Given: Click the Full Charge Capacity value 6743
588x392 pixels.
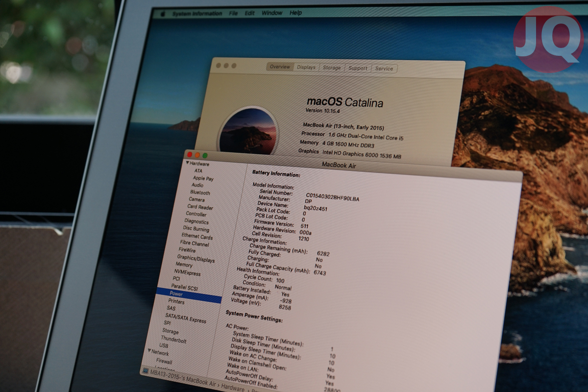Looking at the screenshot, I should point(320,272).
